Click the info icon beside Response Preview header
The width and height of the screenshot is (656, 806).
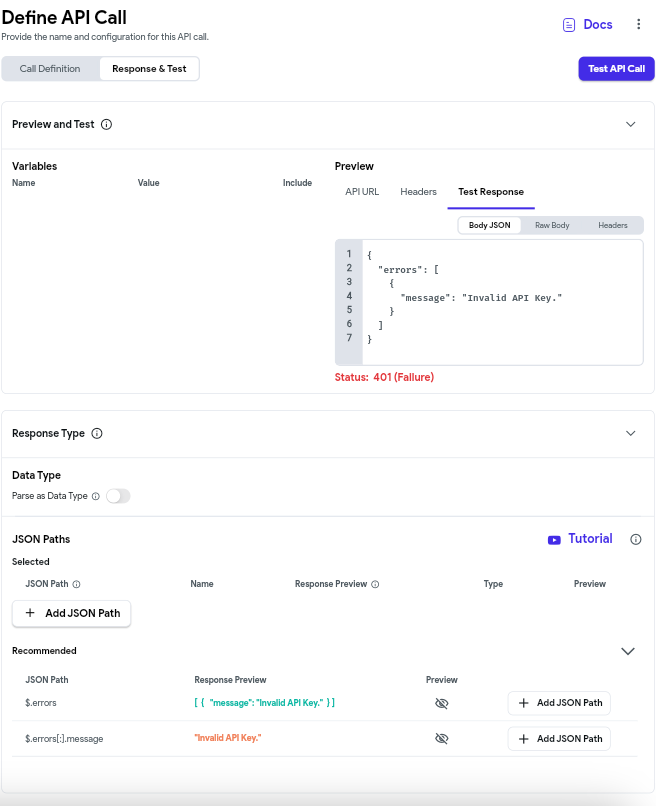pos(375,584)
